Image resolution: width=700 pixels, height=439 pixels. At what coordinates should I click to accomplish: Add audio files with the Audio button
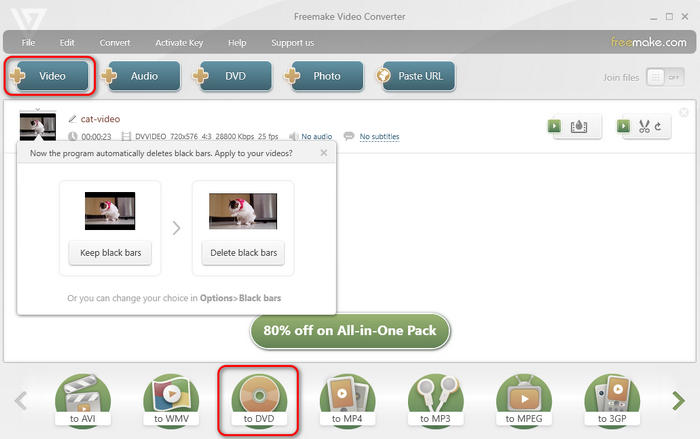coord(142,76)
